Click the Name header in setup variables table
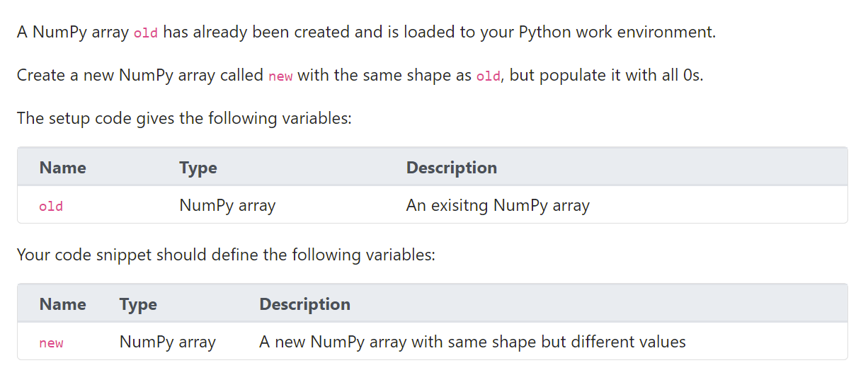 tap(62, 168)
